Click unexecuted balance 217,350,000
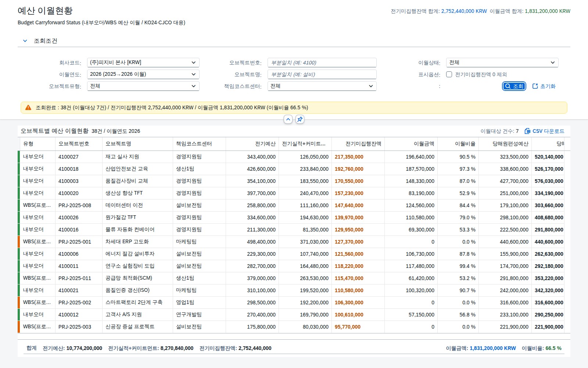Screen dimensions: 588x368 coord(349,157)
